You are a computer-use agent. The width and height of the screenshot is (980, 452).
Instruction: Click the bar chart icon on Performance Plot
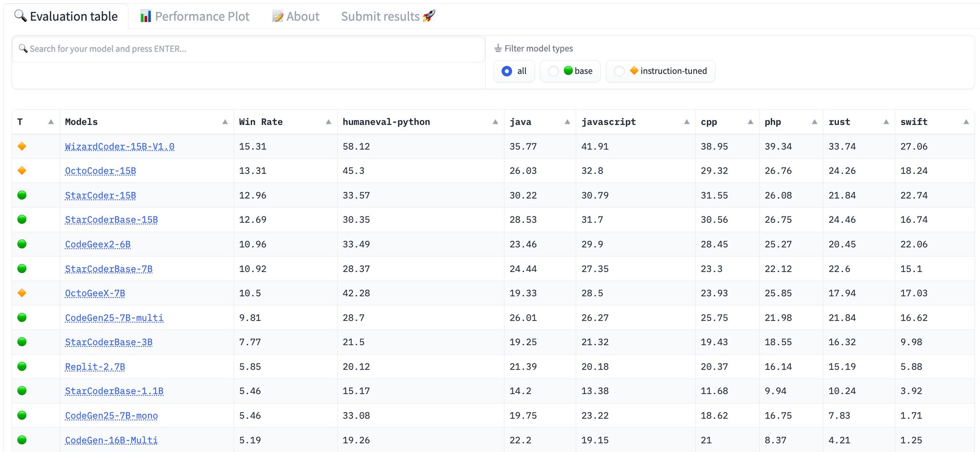145,16
